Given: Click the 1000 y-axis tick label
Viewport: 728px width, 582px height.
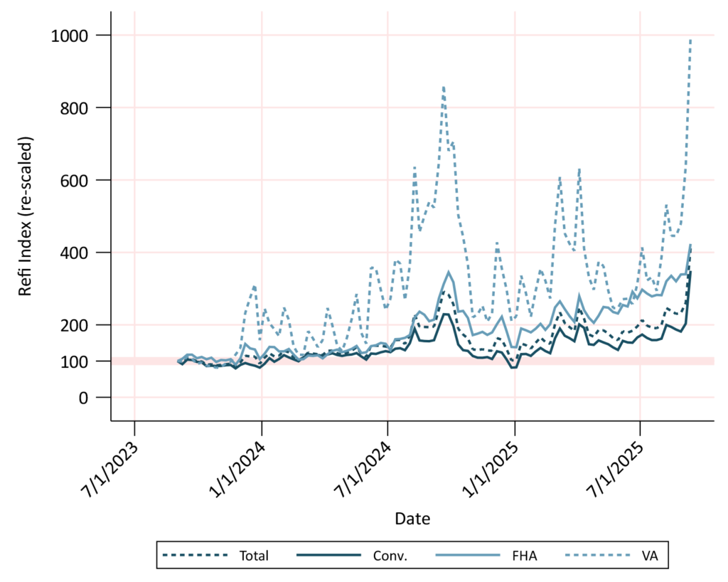Looking at the screenshot, I should 70,35.
